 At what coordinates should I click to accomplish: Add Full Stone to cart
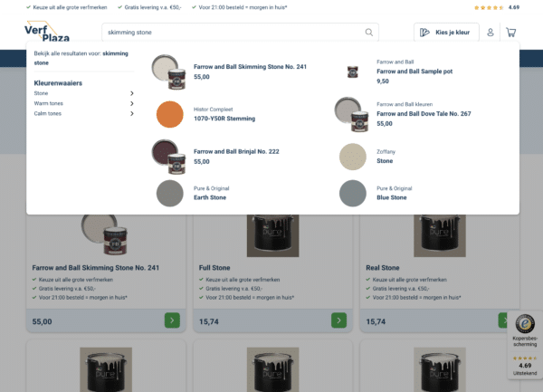(x=338, y=320)
